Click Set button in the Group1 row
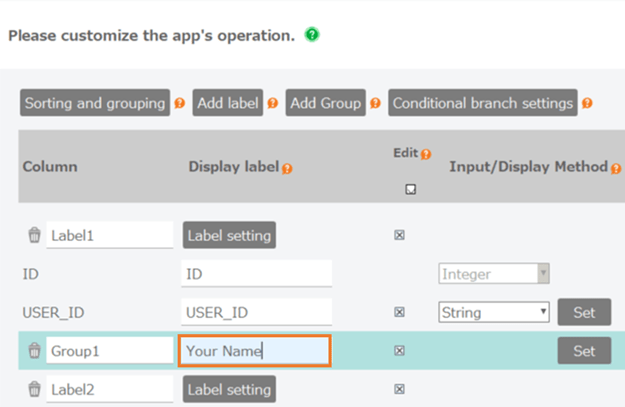The image size is (625, 407). pyautogui.click(x=584, y=351)
